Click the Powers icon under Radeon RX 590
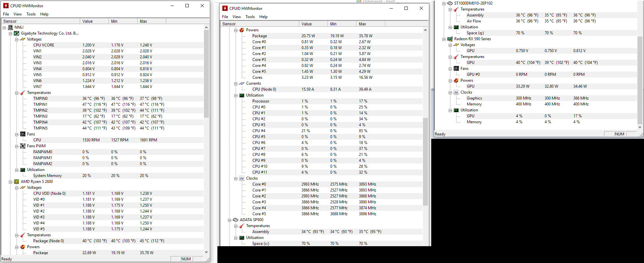The width and height of the screenshot is (644, 263). click(x=456, y=80)
